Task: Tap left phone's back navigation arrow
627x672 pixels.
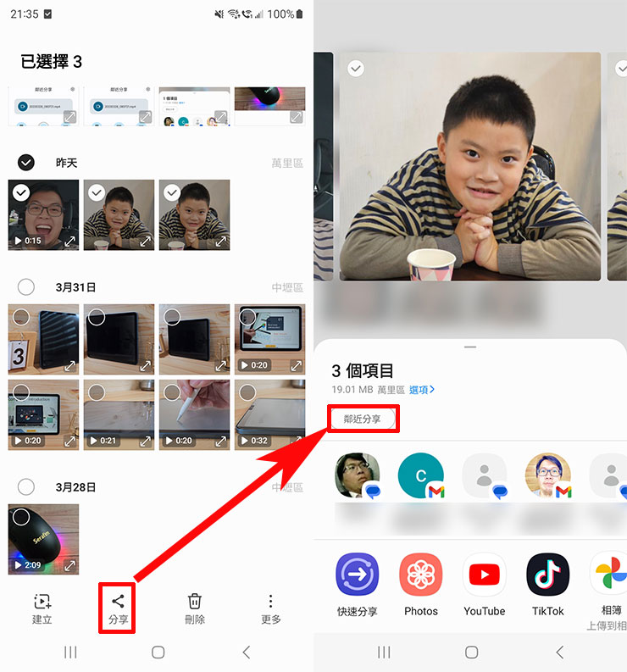Action: (246, 653)
